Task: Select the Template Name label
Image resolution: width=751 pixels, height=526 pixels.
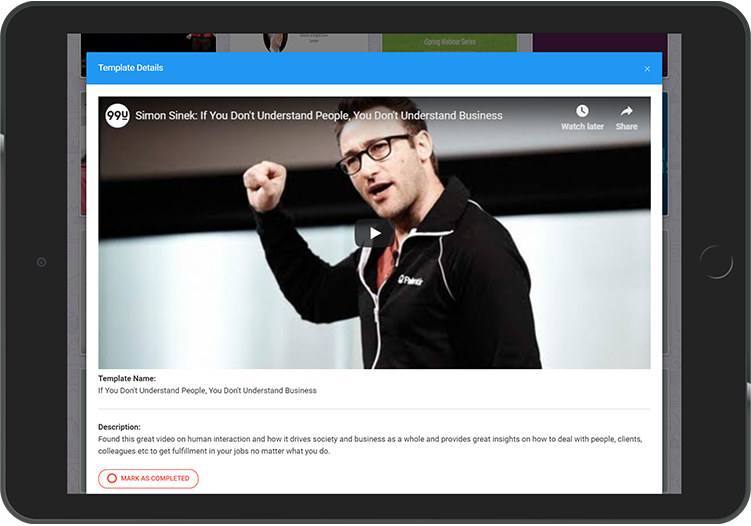Action: click(127, 378)
